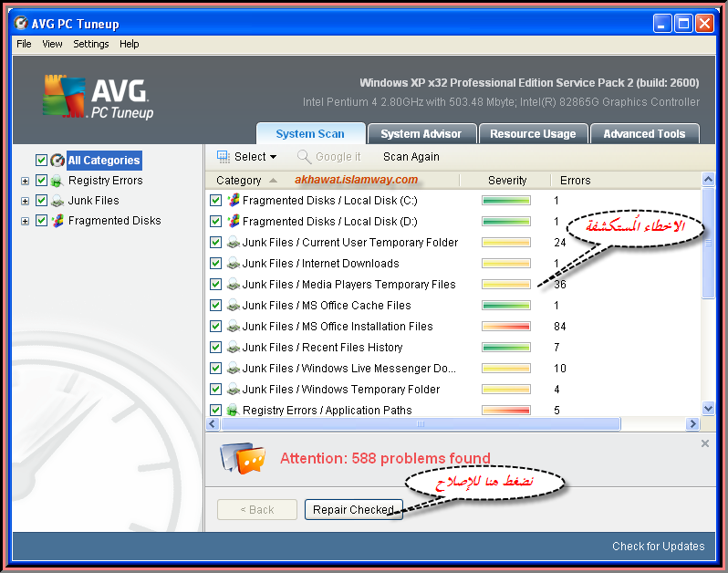
Task: Click the horizontal scrollbar right arrow
Action: point(692,423)
